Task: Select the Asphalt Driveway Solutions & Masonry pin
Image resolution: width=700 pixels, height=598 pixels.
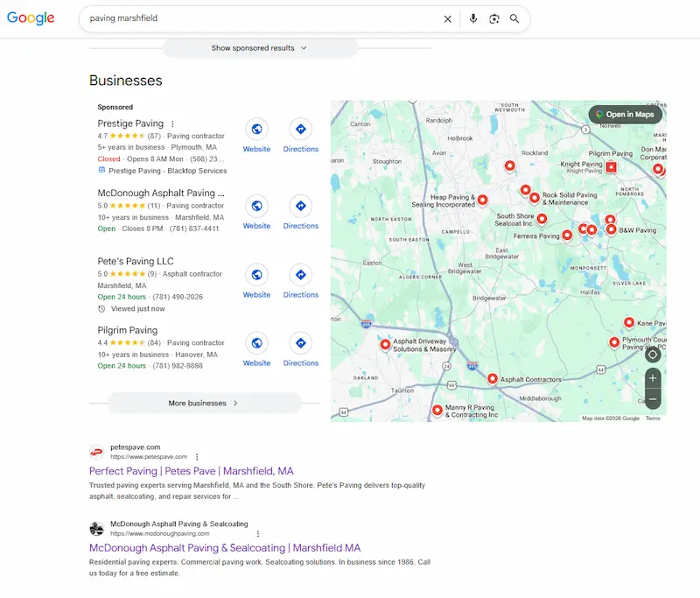Action: [x=385, y=344]
